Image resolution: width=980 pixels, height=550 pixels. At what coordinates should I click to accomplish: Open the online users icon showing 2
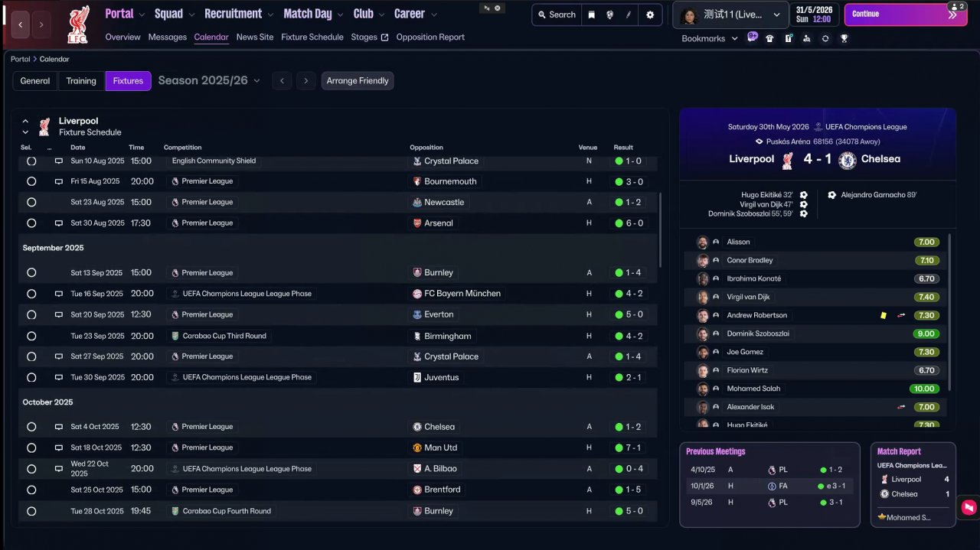[955, 6]
